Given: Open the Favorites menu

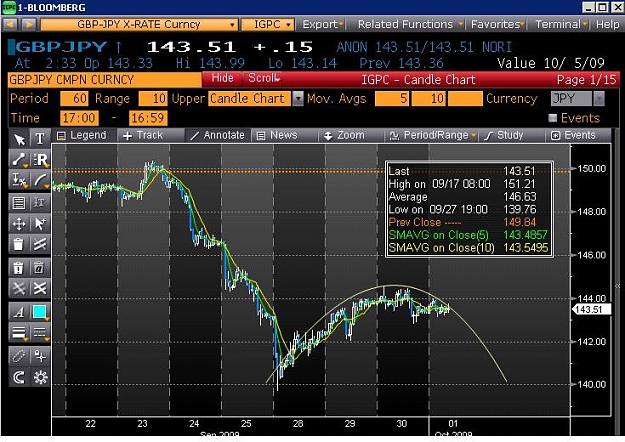Looking at the screenshot, I should tap(497, 24).
